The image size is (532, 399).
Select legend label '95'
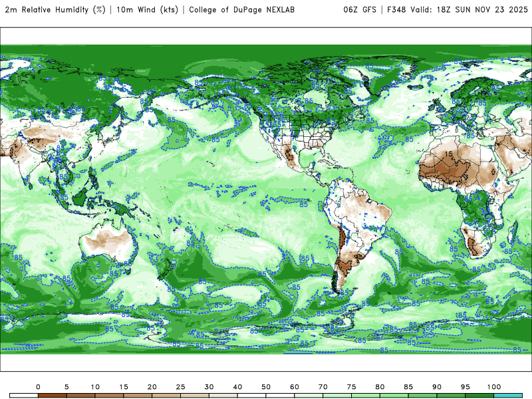[x=465, y=387]
